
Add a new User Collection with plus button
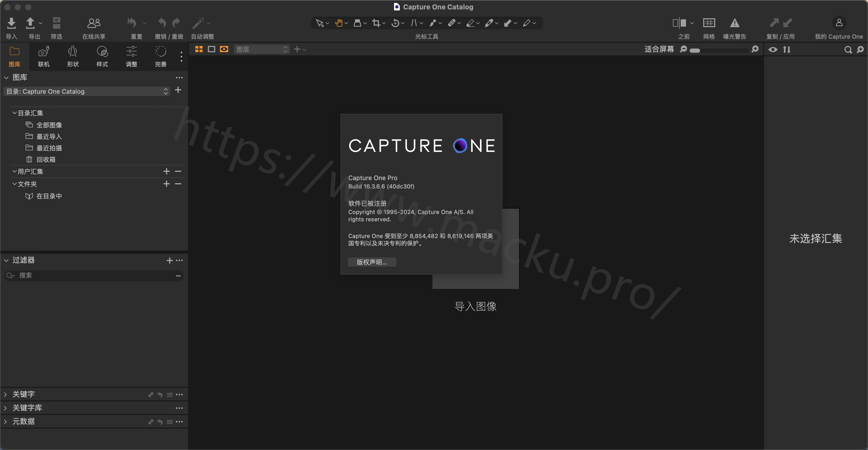[166, 171]
